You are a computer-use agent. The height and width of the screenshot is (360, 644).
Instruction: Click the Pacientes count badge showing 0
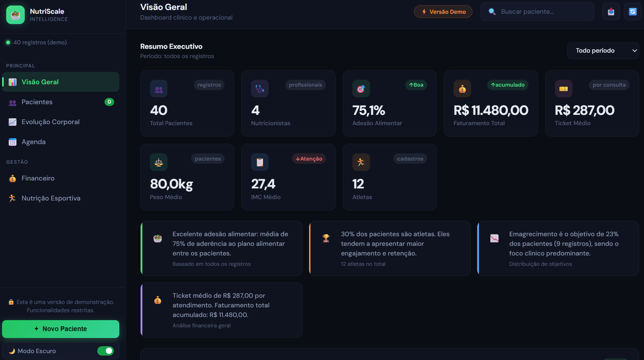[x=109, y=102]
